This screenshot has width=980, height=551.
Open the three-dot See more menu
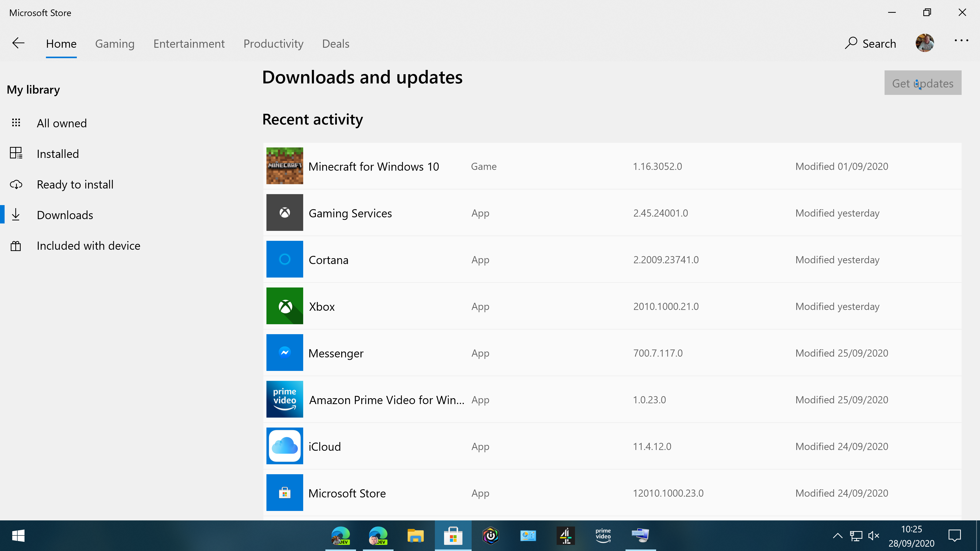click(961, 41)
